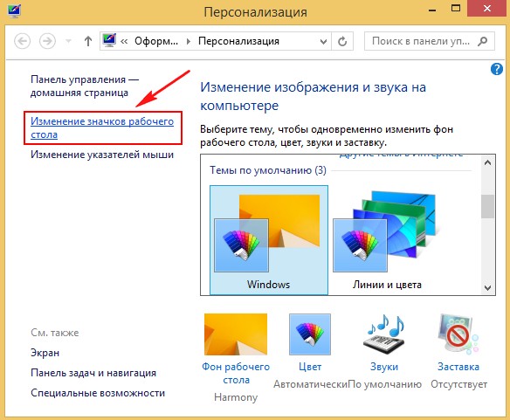Image resolution: width=510 pixels, height=420 pixels.
Task: Click the 'Автоматически' color value text
Action: pyautogui.click(x=310, y=384)
